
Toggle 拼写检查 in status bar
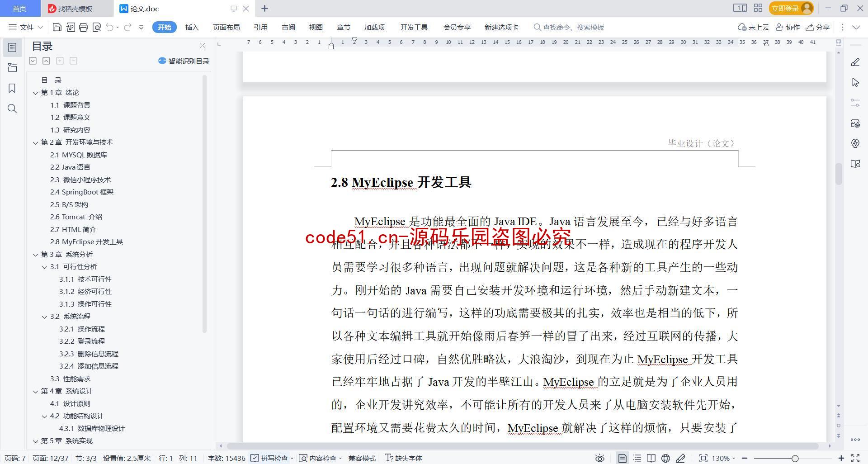[x=272, y=458]
